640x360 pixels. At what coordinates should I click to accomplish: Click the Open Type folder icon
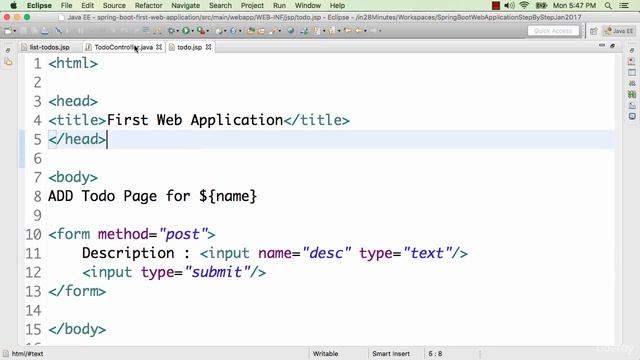[251, 31]
